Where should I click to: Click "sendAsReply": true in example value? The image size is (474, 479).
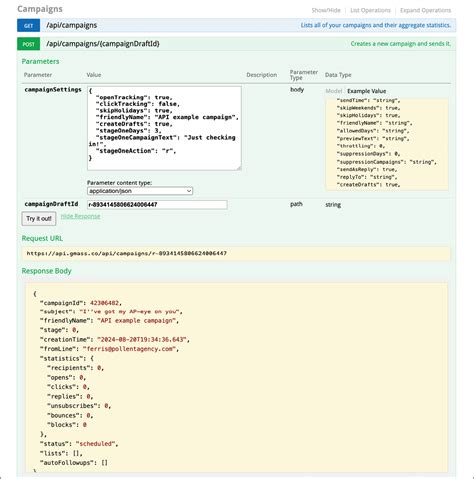(x=367, y=170)
